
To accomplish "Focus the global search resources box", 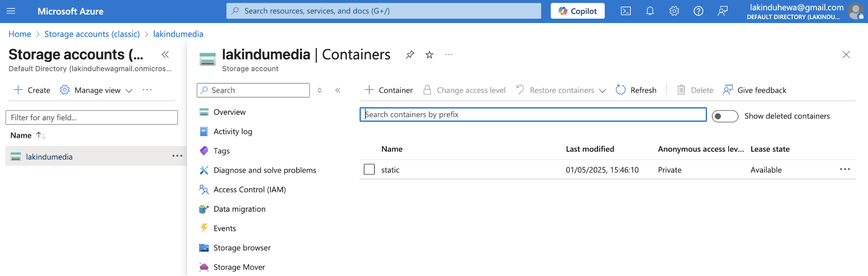I will (383, 11).
